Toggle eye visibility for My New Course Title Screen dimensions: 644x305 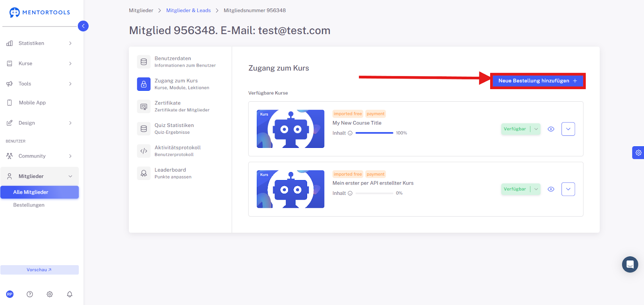point(551,129)
